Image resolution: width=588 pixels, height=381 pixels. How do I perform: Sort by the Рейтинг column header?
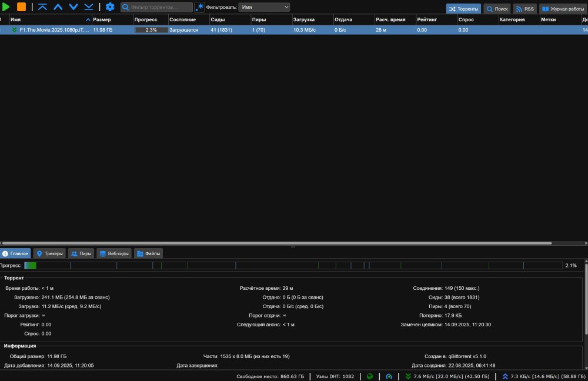coord(436,19)
